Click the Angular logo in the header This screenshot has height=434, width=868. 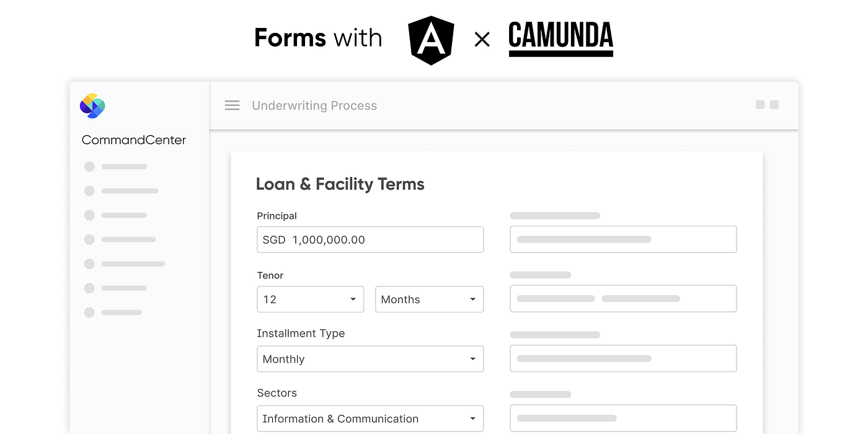(x=430, y=40)
